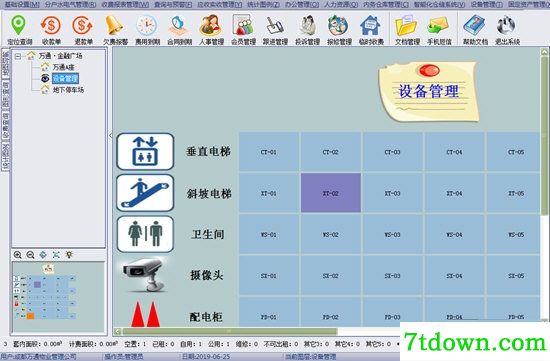Image resolution: width=550 pixels, height=361 pixels.
Task: Open the 设备管理 menu in menu bar
Action: [486, 5]
